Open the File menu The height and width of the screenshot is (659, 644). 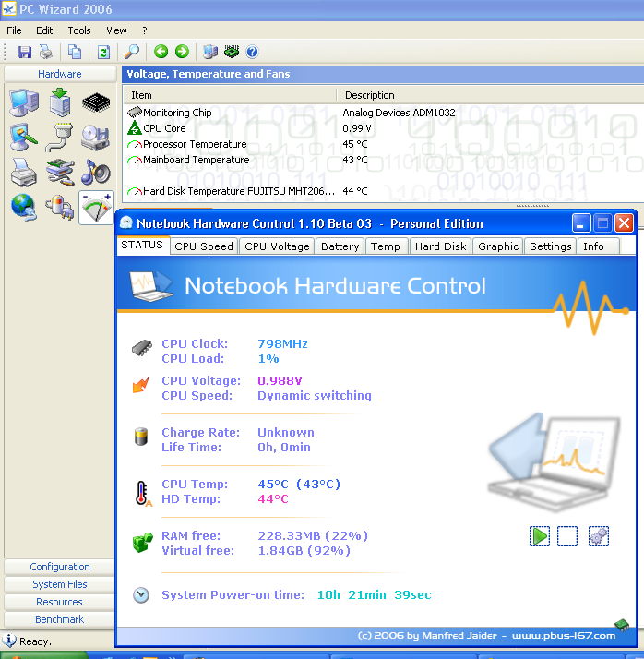pyautogui.click(x=14, y=30)
